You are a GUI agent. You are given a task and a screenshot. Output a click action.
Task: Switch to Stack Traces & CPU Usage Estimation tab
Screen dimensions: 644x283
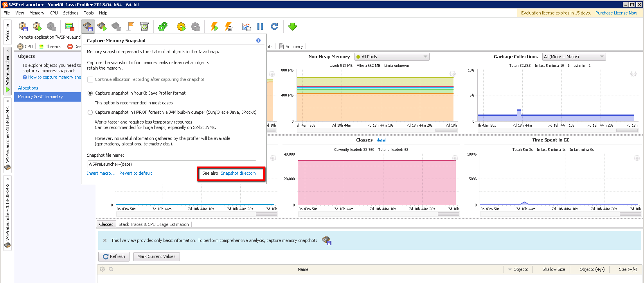coord(153,224)
